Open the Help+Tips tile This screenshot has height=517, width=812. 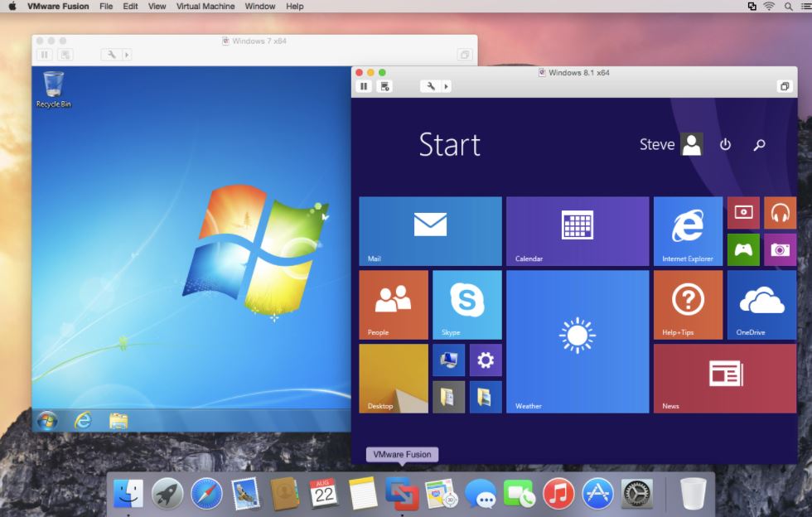688,305
